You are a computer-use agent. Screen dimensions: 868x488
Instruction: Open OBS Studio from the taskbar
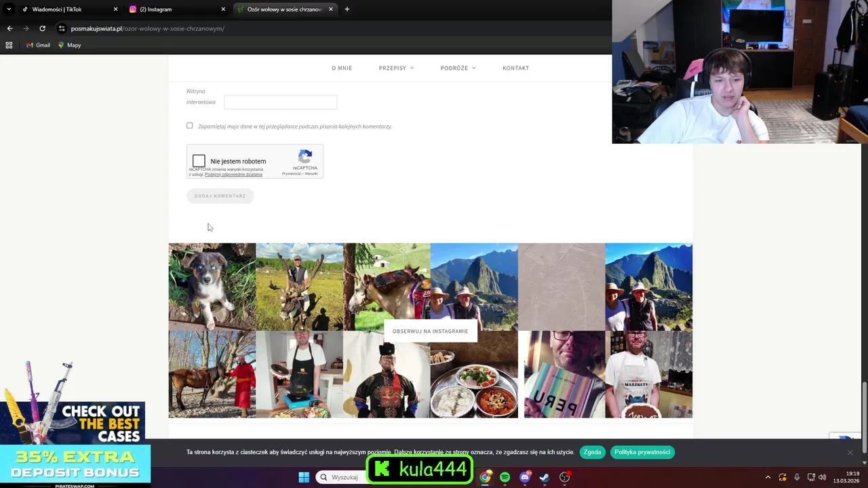565,477
